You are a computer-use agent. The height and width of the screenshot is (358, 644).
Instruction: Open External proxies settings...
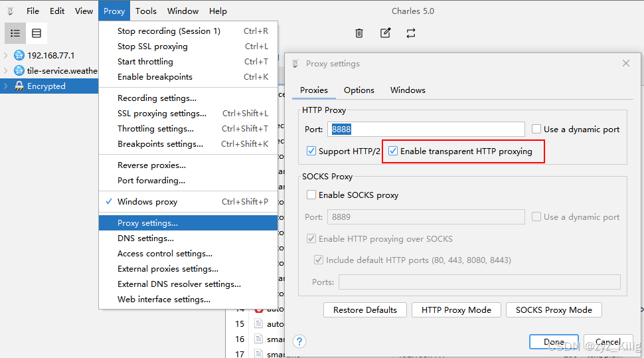pyautogui.click(x=188, y=269)
